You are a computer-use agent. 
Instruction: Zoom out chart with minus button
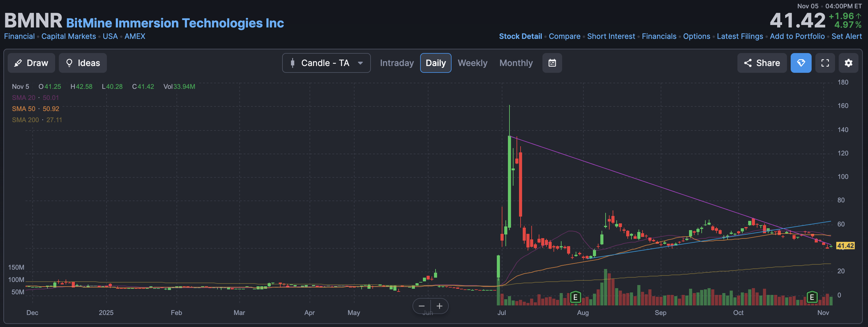[422, 306]
